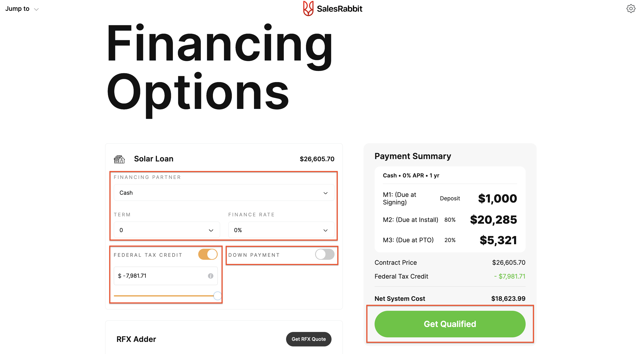Click the Cash 0% APR summary header
Viewport: 644px width, 354px height.
point(411,175)
